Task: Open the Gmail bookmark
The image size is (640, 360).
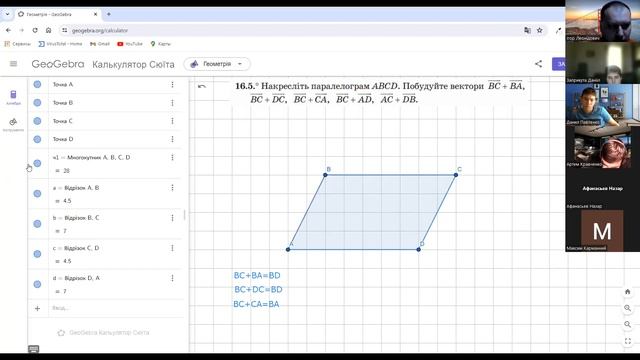Action: tap(100, 44)
